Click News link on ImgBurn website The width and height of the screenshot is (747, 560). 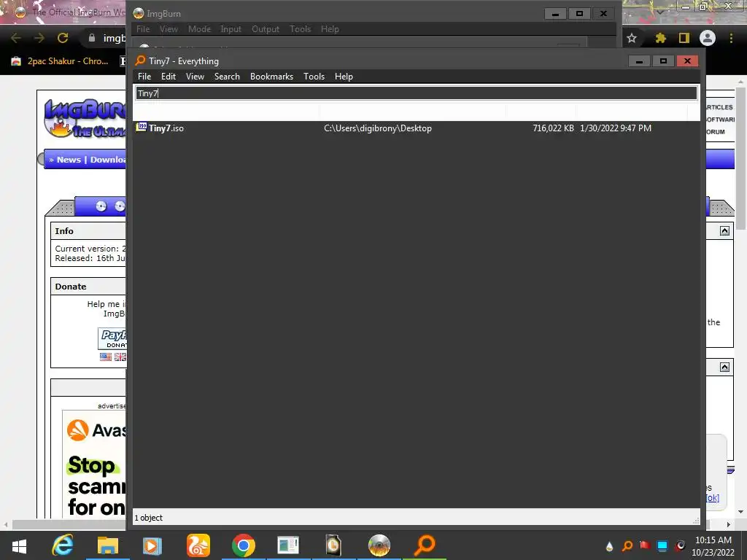69,160
